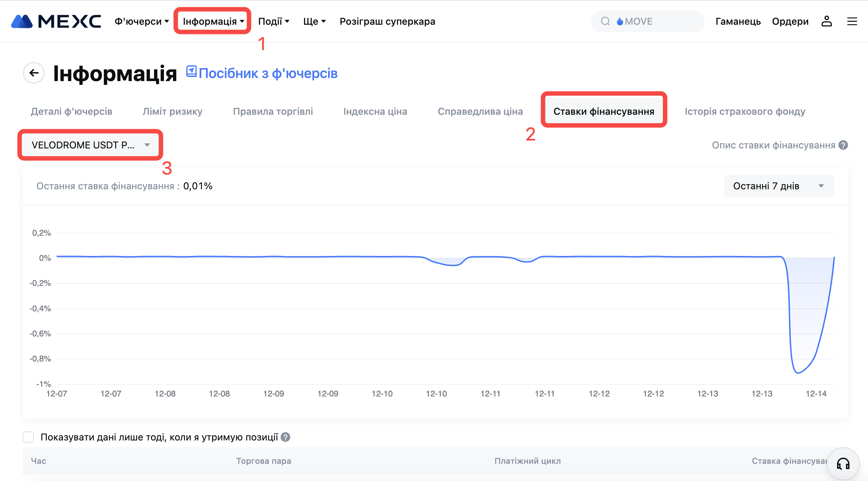Open the user profile icon
The height and width of the screenshot is (481, 868).
pyautogui.click(x=826, y=21)
